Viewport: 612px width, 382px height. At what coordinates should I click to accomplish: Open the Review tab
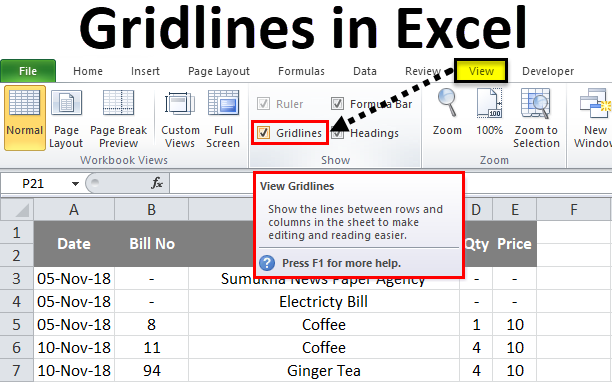point(423,71)
